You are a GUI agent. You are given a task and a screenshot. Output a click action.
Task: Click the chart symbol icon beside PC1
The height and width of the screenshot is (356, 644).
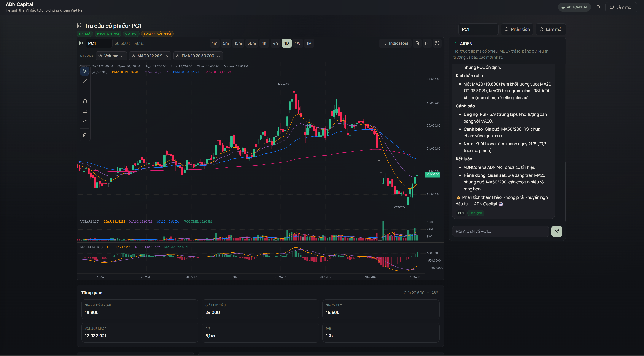[81, 43]
